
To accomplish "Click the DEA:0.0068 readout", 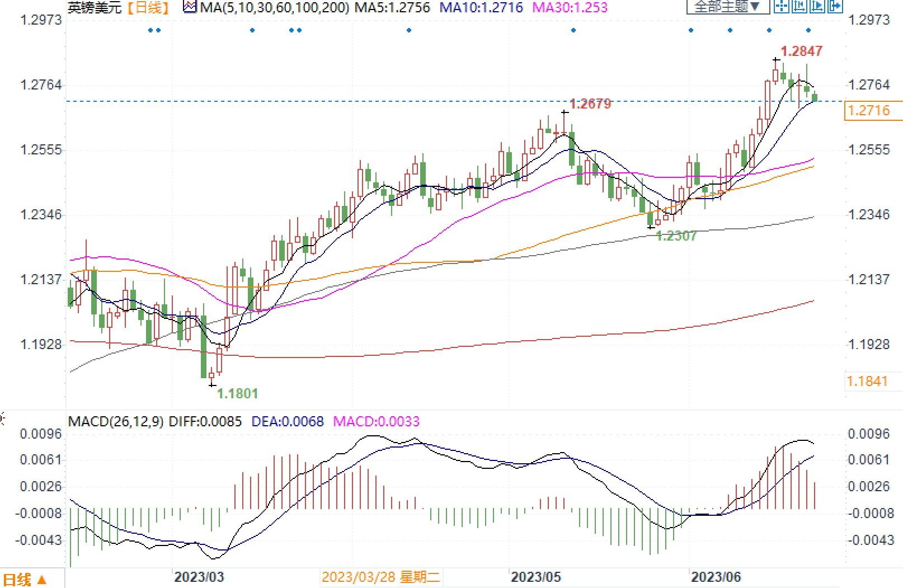I will tap(288, 421).
